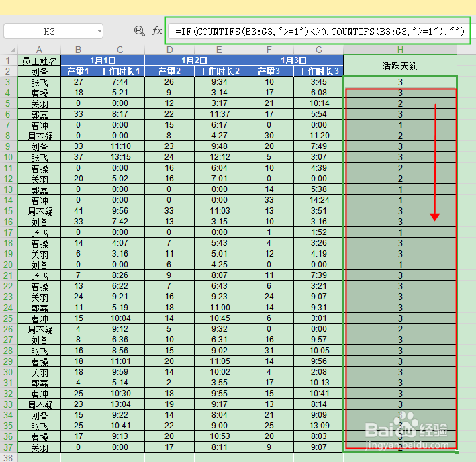Click the 工作时长1 header cell

pyautogui.click(x=120, y=71)
